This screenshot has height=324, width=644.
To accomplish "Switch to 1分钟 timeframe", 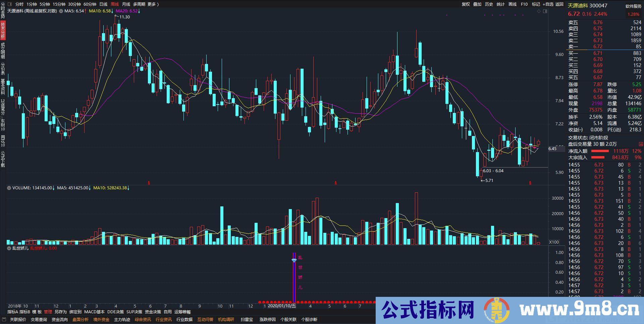I will (x=32, y=4).
